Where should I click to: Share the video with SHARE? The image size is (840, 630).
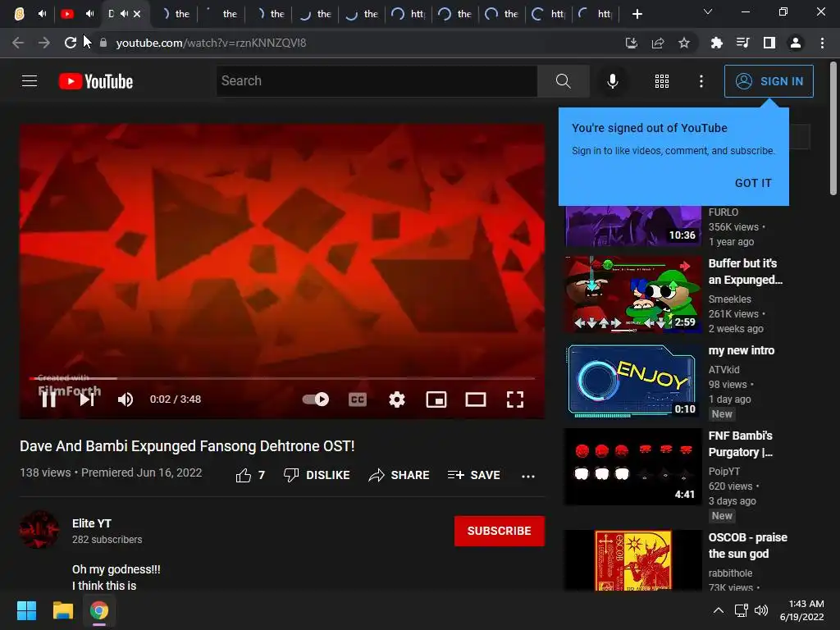(x=399, y=475)
